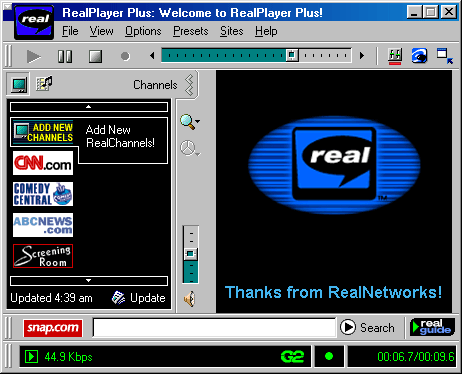Switch to the film and music presets icon

(x=44, y=84)
